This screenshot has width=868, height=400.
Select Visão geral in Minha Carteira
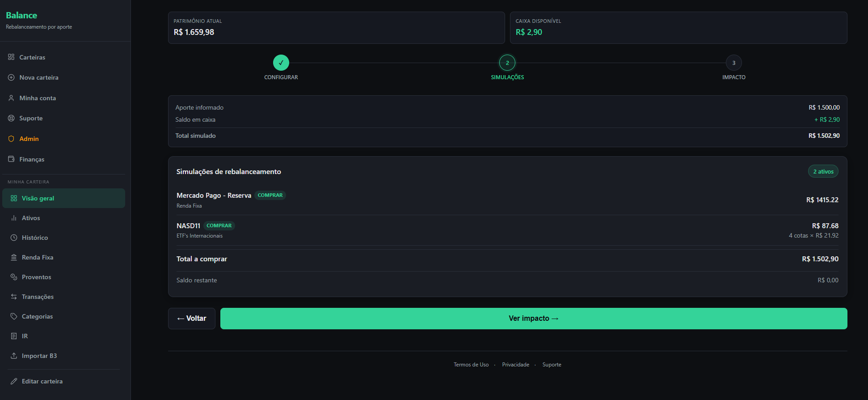63,198
